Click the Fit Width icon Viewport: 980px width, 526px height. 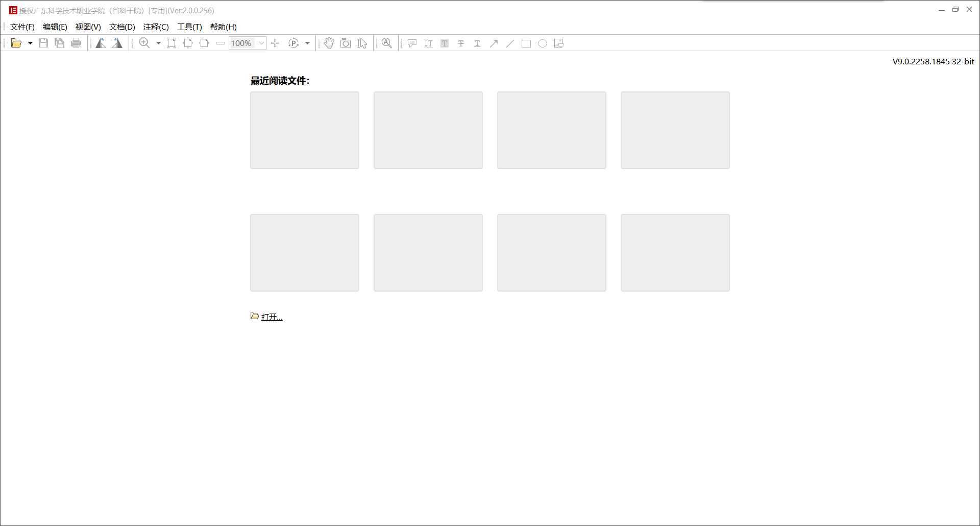pos(204,43)
